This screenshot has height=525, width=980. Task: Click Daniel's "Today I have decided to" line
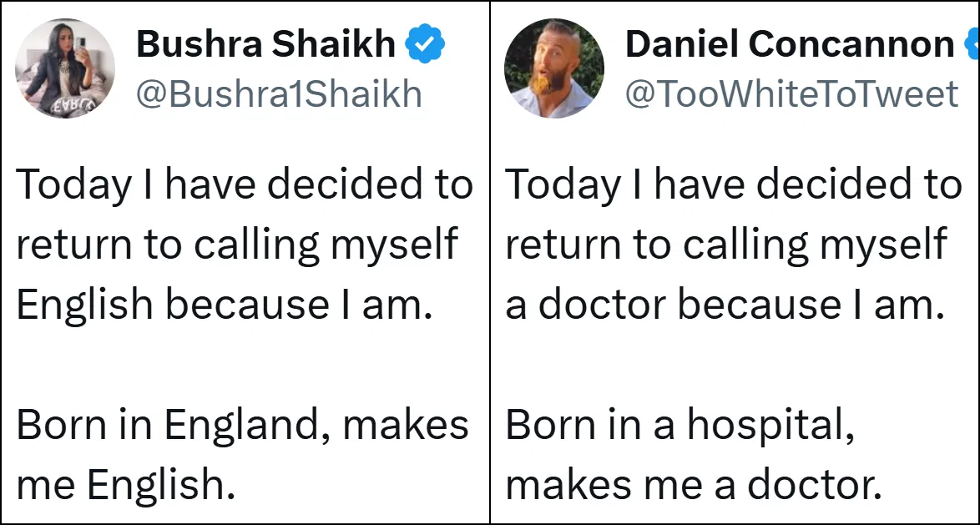click(x=734, y=184)
